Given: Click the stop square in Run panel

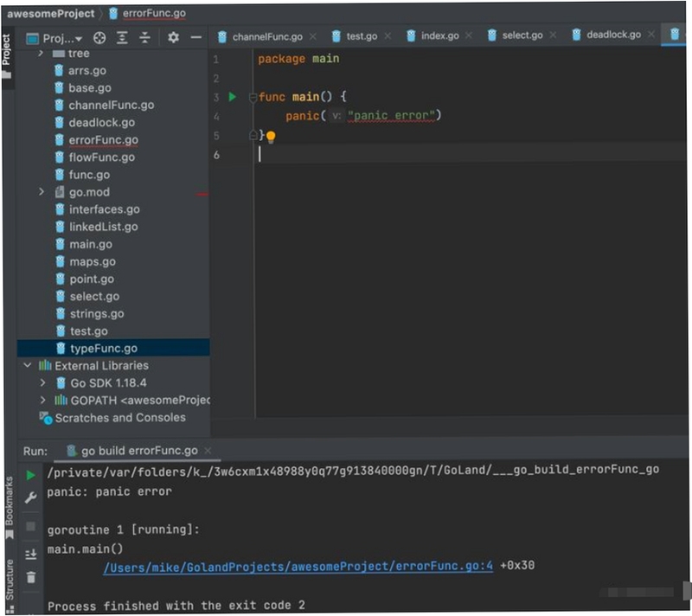Looking at the screenshot, I should (30, 526).
